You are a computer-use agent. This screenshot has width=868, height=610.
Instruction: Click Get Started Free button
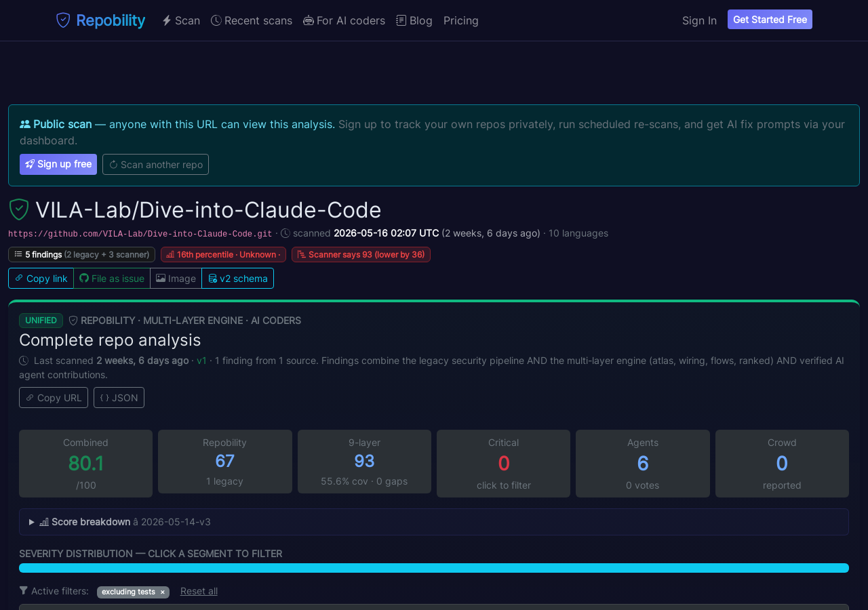[770, 20]
